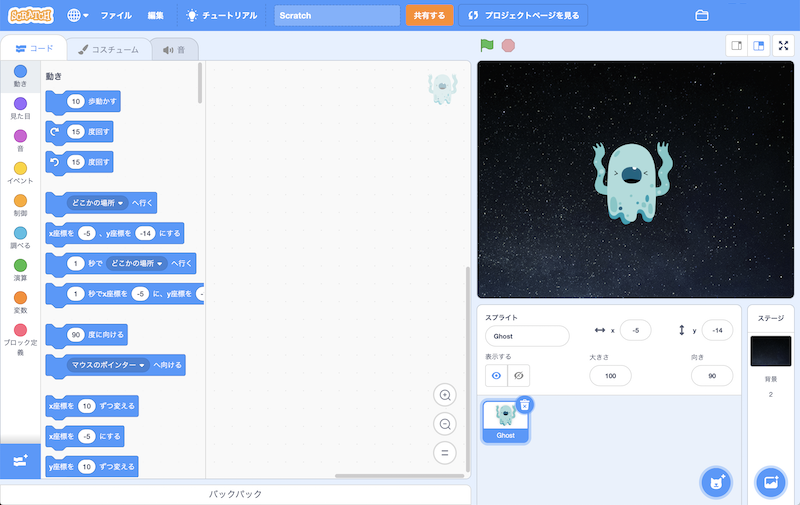800x505 pixels.
Task: Switch to small stage layout
Action: pos(737,46)
